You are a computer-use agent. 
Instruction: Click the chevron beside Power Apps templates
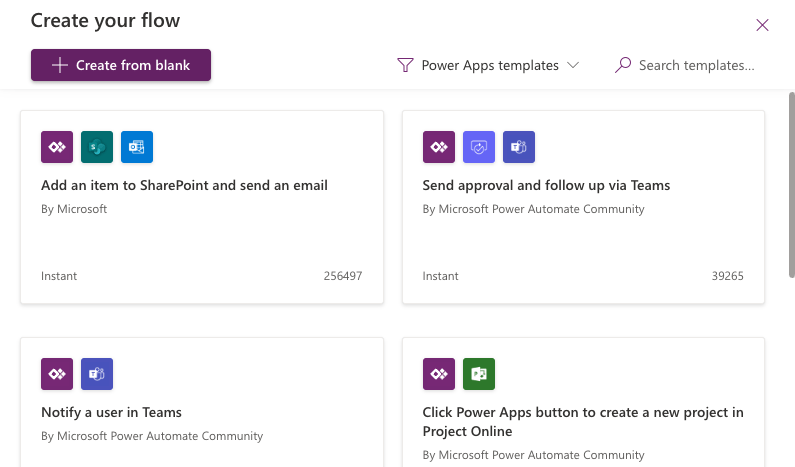573,65
